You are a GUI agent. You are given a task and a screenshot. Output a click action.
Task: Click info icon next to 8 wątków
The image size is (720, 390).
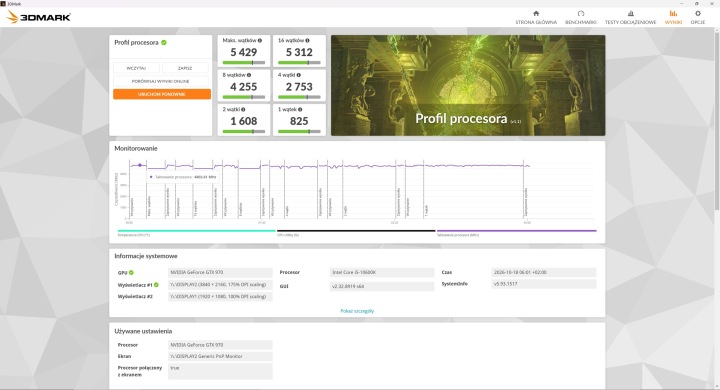[x=249, y=75]
